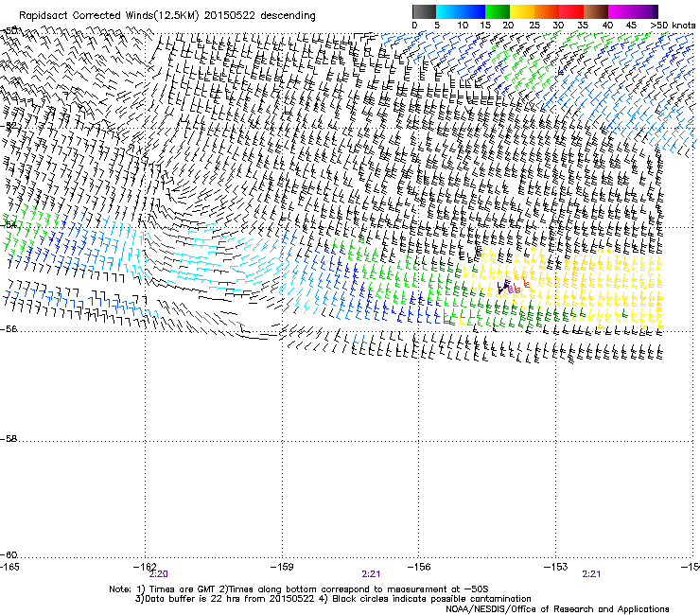Click the '-153' longitude axis label
Viewport: 700px width, 615px height.
556,567
